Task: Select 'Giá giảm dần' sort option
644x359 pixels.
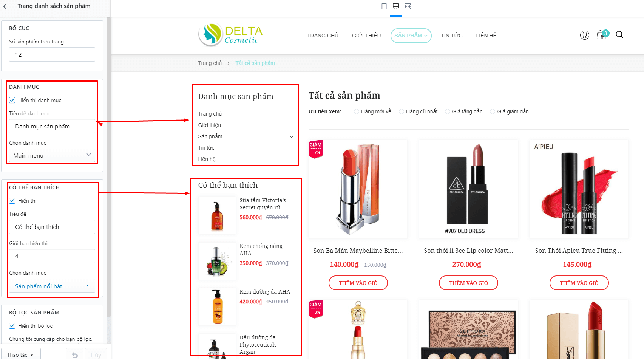Action: pos(493,111)
